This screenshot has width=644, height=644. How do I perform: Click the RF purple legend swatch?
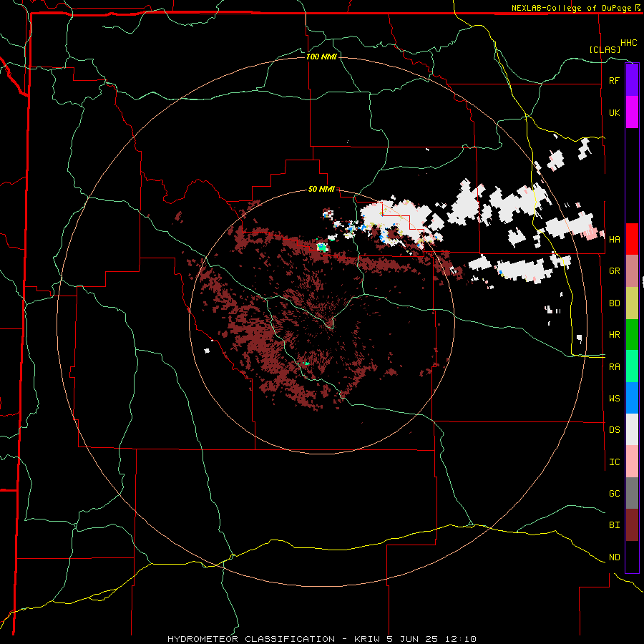point(632,80)
